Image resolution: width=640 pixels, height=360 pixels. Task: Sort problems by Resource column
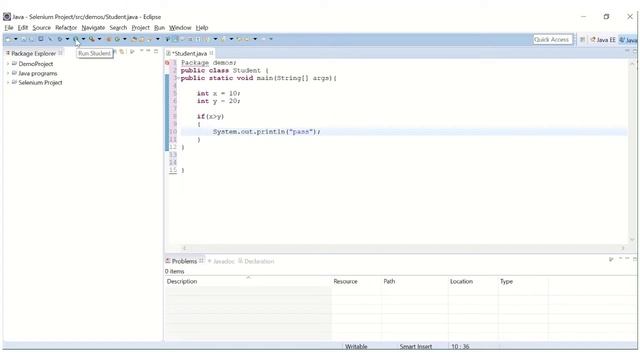pos(356,282)
